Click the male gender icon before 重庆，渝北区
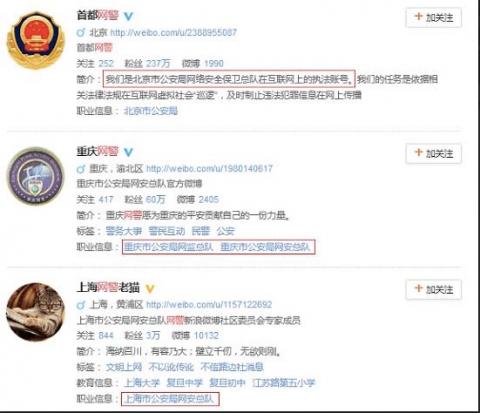Viewport: 480px width, 413px height. 81,169
